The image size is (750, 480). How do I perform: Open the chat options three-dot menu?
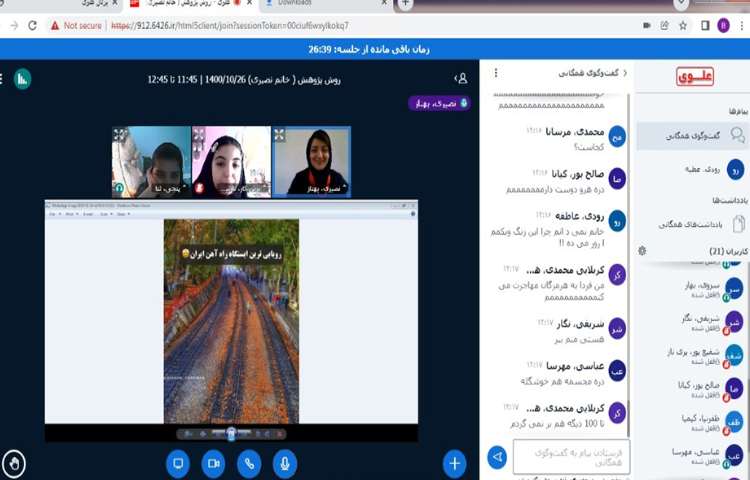click(496, 73)
